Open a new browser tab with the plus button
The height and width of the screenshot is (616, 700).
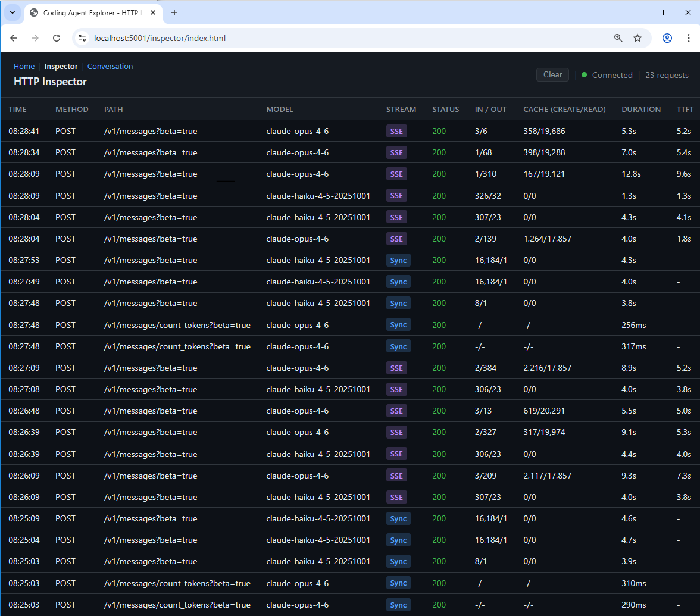pos(173,12)
